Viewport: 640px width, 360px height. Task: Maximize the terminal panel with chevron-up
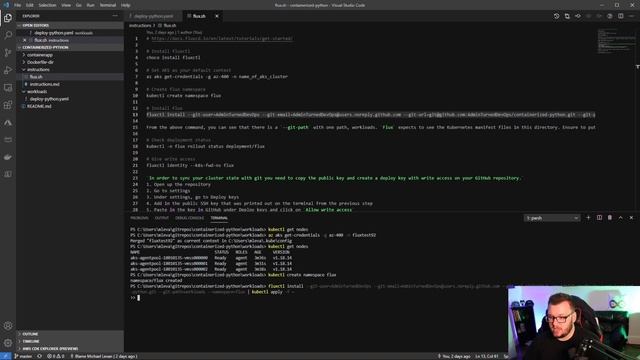[x=620, y=218]
